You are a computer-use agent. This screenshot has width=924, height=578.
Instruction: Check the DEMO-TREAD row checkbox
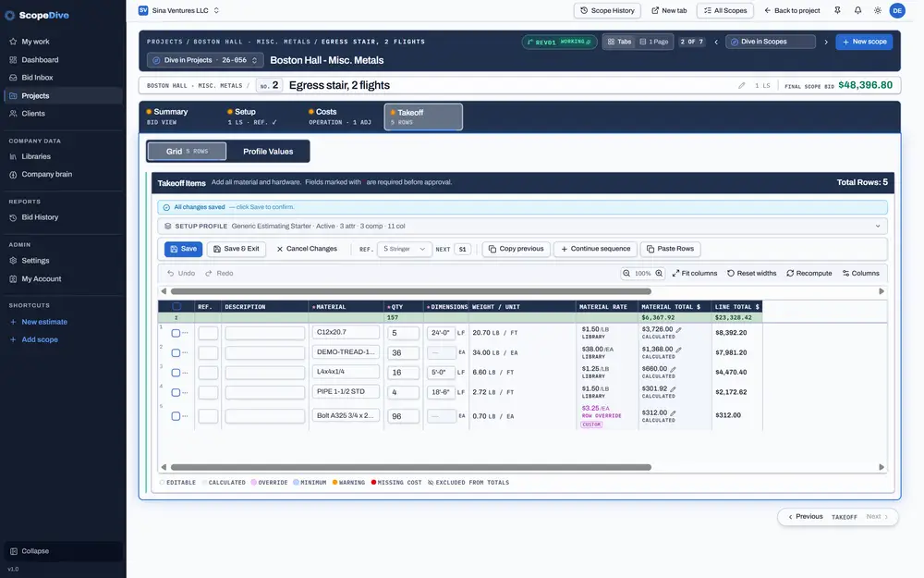click(x=176, y=352)
